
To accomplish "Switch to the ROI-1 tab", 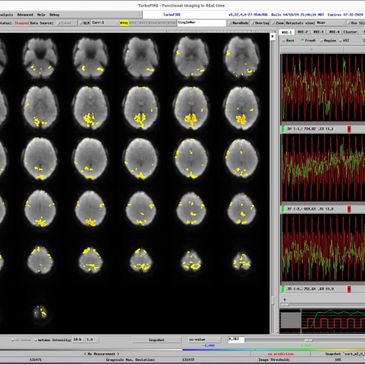I will pyautogui.click(x=287, y=32).
